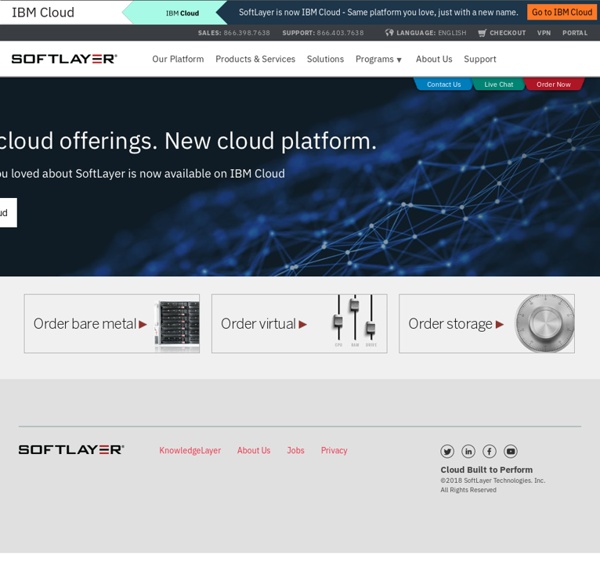Click the red arrow beside Order storage

pyautogui.click(x=499, y=324)
